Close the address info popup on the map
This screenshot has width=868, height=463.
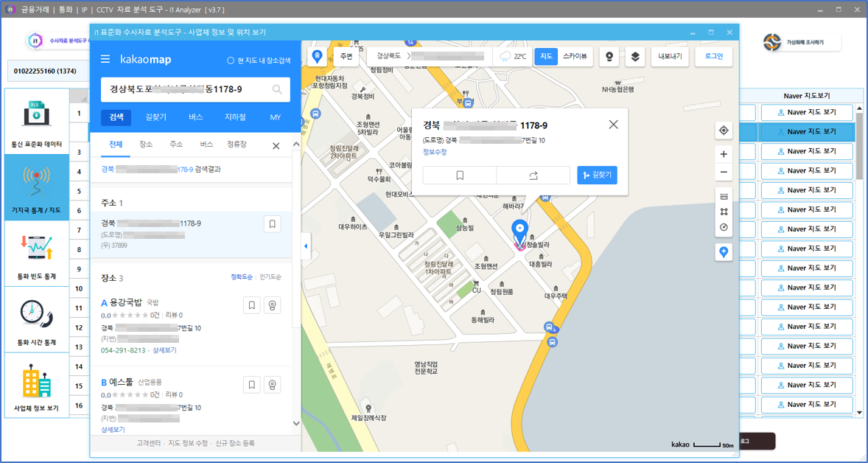pyautogui.click(x=613, y=125)
